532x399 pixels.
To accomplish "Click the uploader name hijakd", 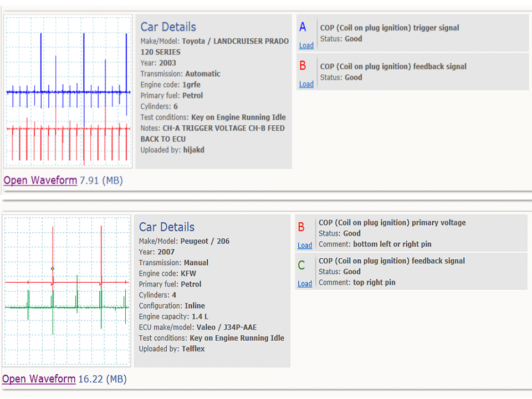I will click(194, 150).
